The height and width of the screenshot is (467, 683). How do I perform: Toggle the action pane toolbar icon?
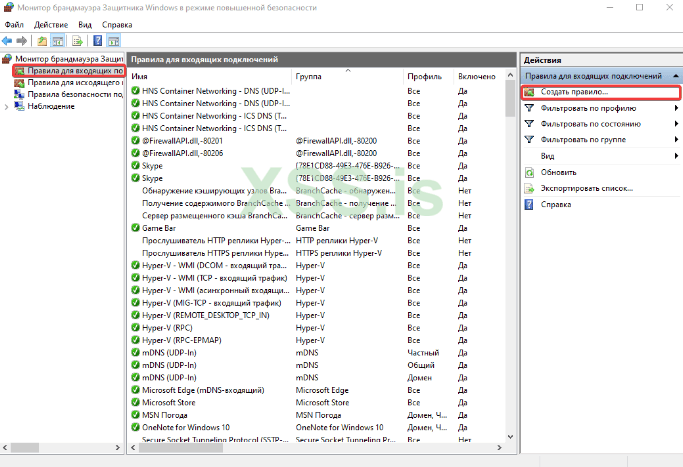(x=114, y=41)
